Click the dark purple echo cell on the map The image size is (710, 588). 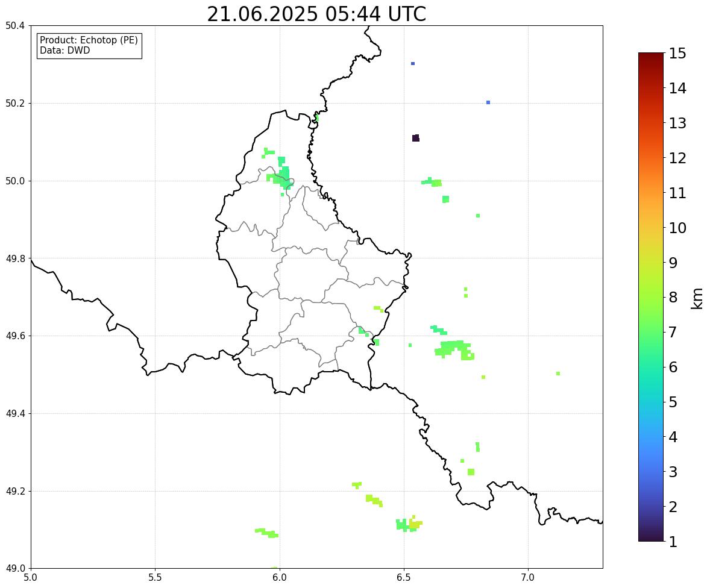[x=416, y=138]
